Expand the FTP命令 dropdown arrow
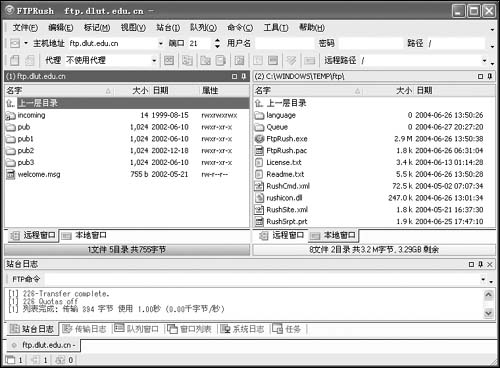This screenshot has width=500, height=368. pyautogui.click(x=483, y=279)
